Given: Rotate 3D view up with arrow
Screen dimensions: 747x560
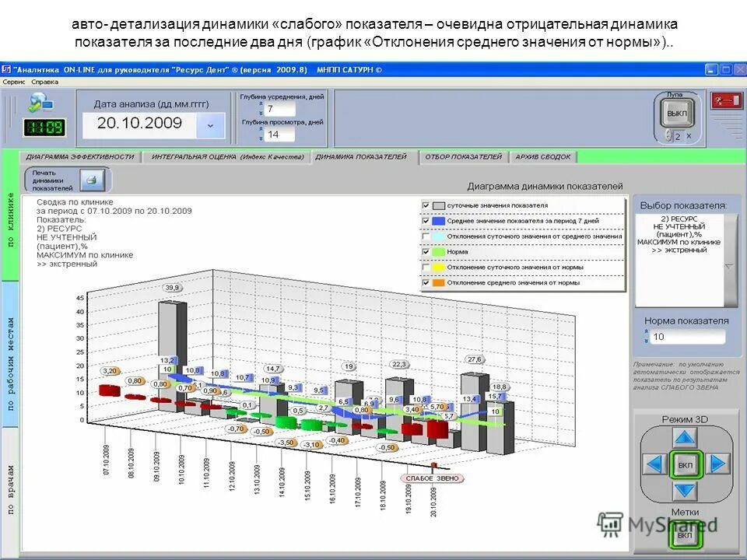Looking at the screenshot, I should 685,437.
